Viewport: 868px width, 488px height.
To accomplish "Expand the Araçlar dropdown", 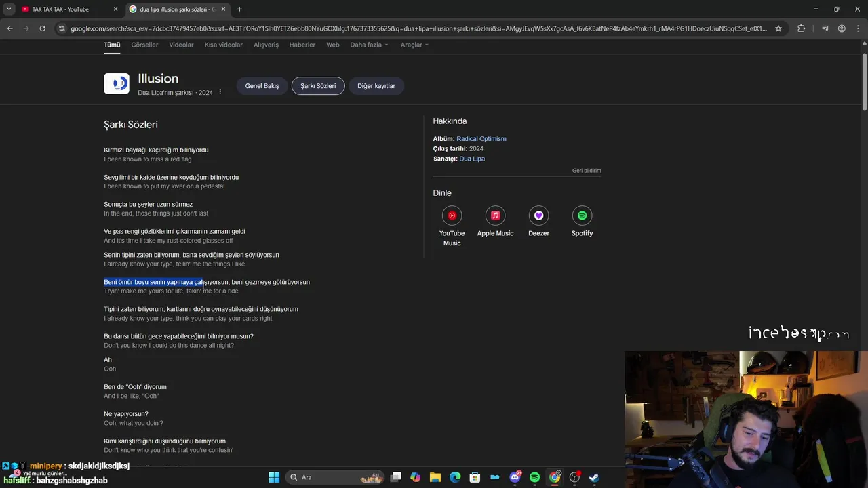I will [414, 45].
